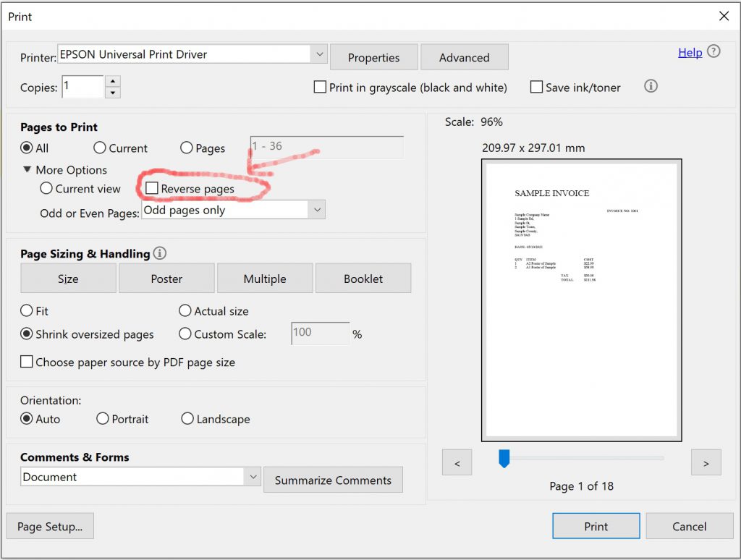Screen dimensions: 741x560
Task: Check Print in grayscale option
Action: coord(320,87)
